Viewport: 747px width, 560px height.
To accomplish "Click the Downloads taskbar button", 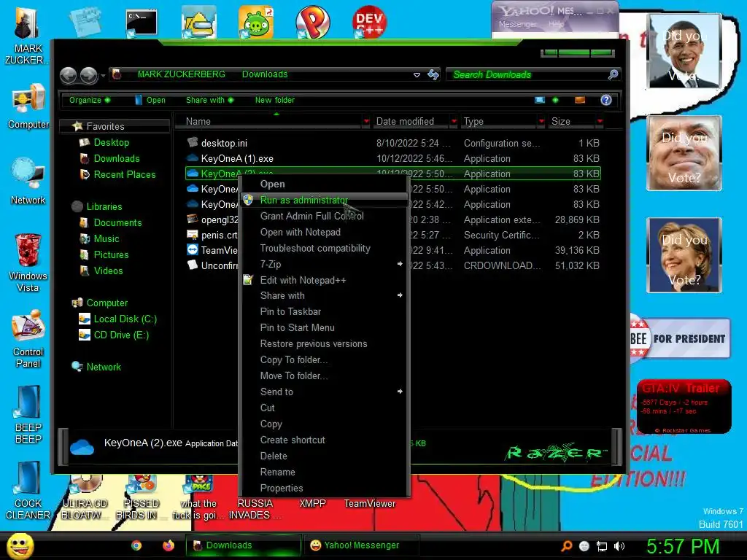I will tap(244, 545).
